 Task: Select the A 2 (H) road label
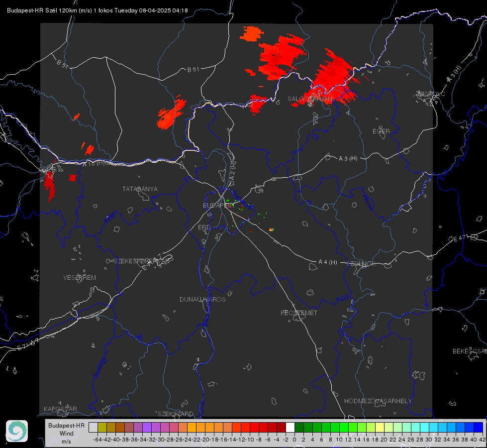click(233, 171)
